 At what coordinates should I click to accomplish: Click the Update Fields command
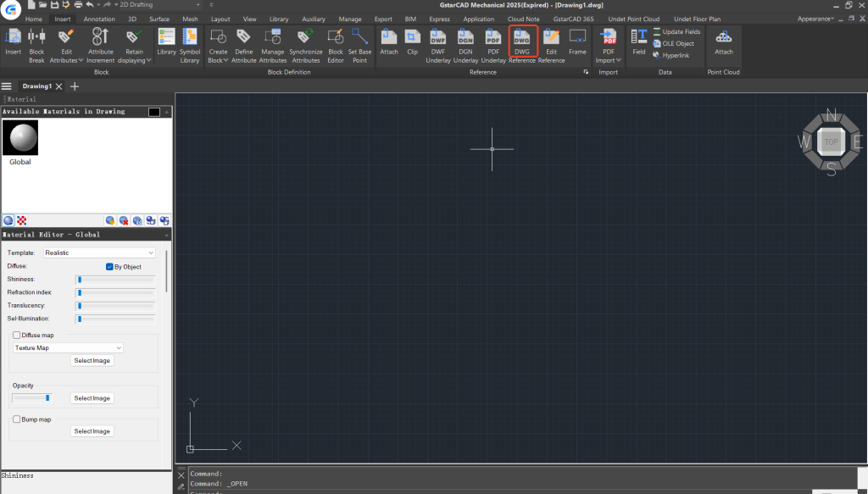[x=676, y=31]
